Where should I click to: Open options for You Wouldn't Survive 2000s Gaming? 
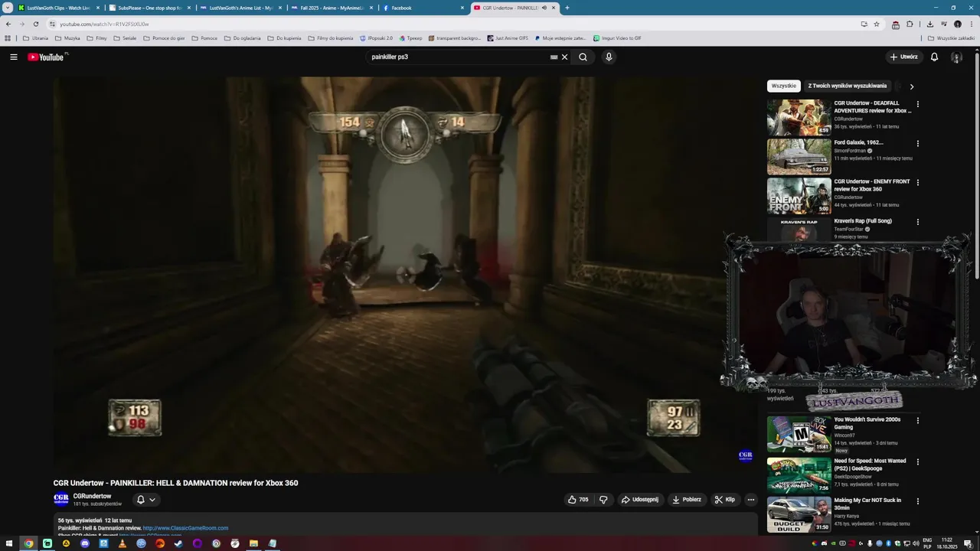pos(918,421)
